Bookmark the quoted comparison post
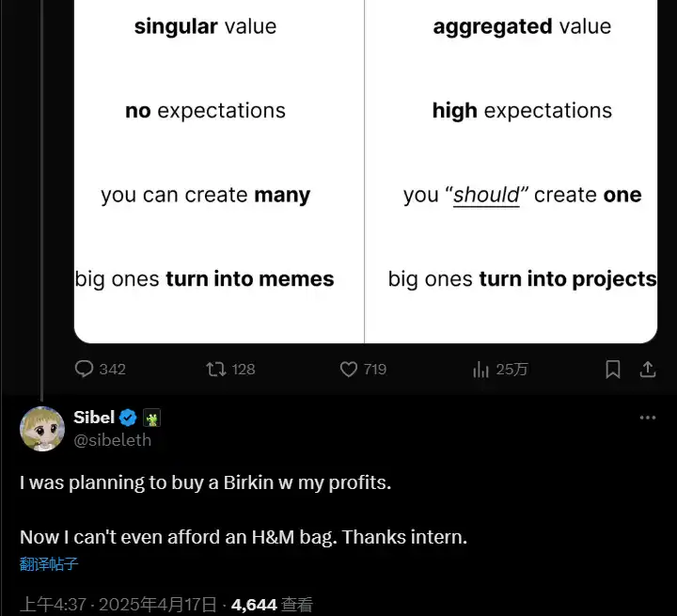Screen dimensions: 677x616 [x=613, y=370]
